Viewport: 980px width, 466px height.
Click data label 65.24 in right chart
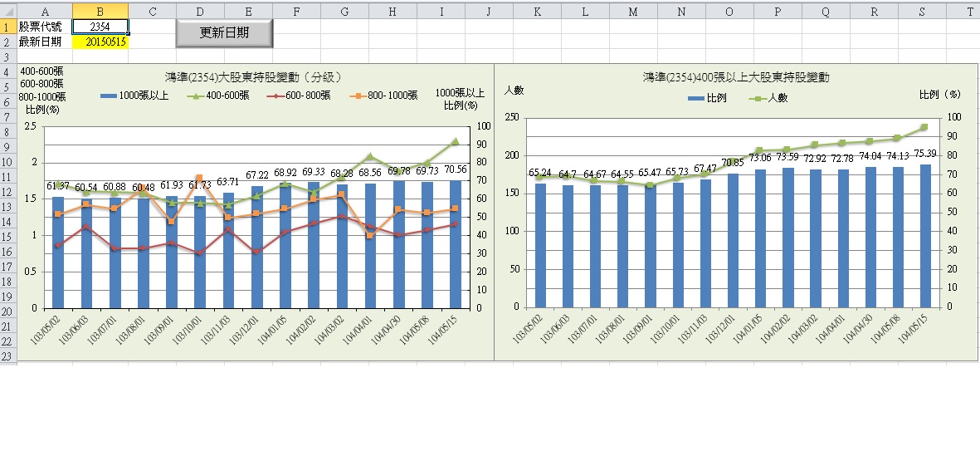coord(541,173)
